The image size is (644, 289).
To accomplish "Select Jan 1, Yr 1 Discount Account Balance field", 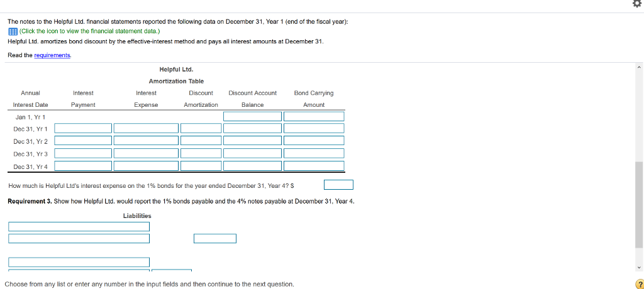I will [x=253, y=117].
